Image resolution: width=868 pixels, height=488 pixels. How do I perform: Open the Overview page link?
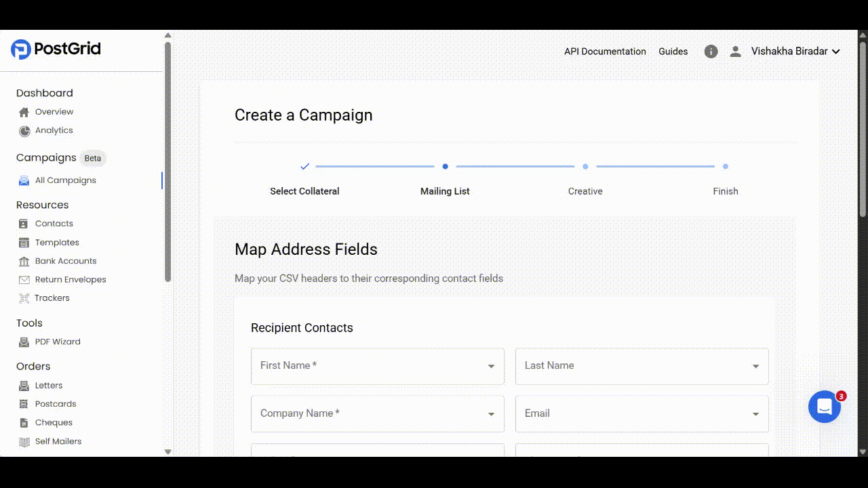[54, 112]
